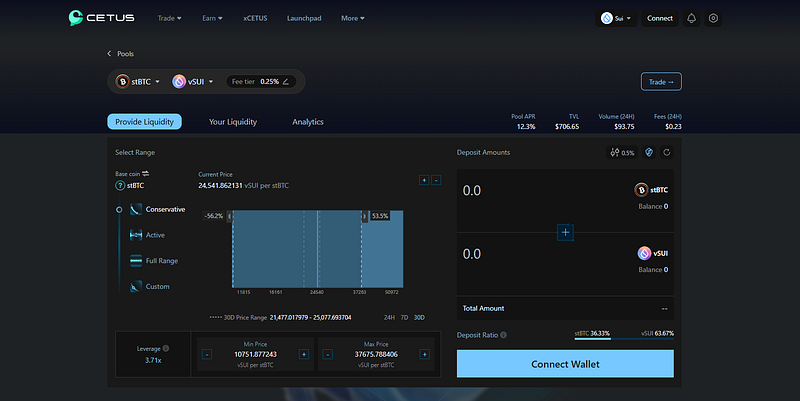The image size is (800, 401).
Task: Click the Leverage value 3.71x
Action: [153, 360]
